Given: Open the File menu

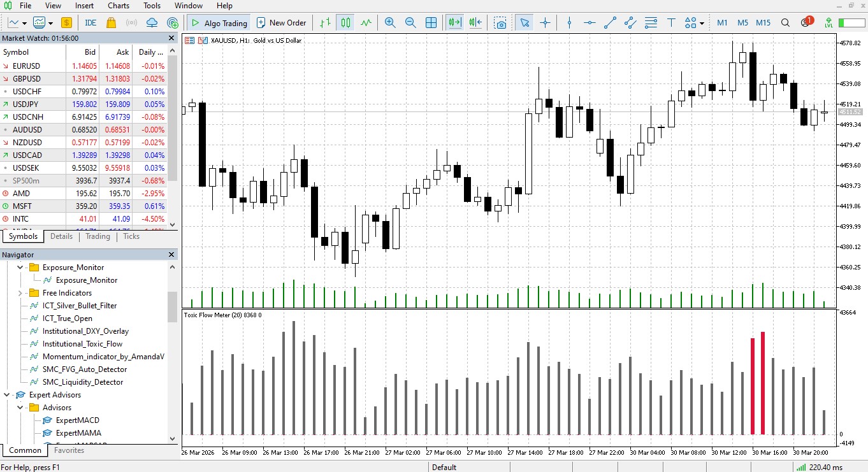Looking at the screenshot, I should (25, 6).
